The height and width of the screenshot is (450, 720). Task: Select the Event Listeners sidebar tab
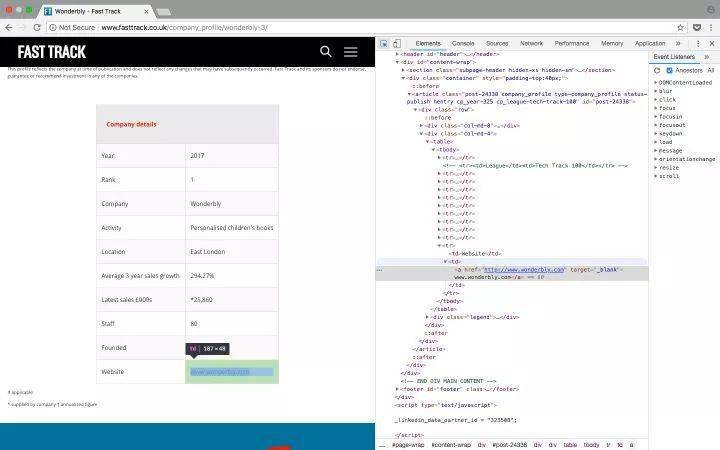674,56
